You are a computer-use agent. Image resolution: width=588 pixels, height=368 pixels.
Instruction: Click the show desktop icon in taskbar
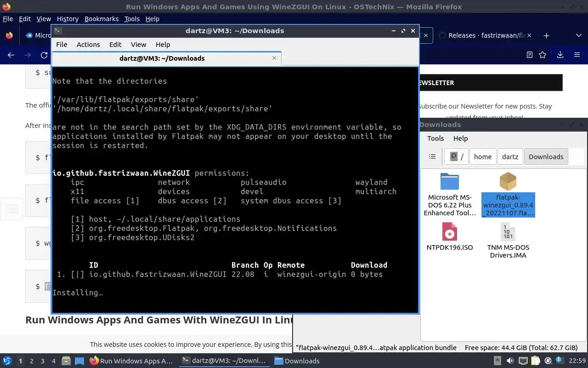[x=79, y=361]
